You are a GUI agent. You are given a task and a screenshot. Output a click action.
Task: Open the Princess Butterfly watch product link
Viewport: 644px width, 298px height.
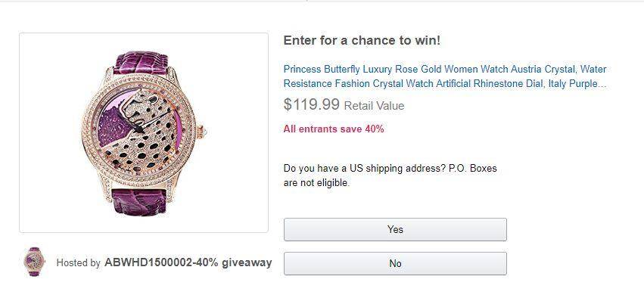pos(445,76)
